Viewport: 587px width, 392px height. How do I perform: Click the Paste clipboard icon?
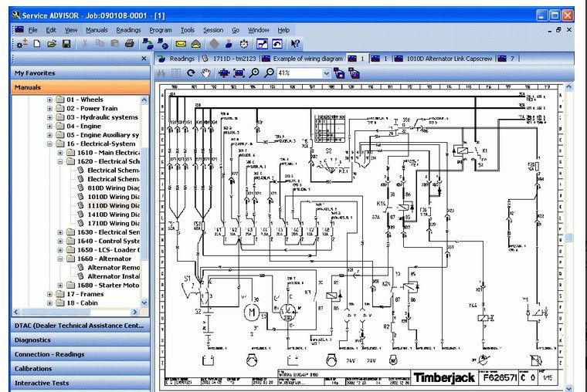click(114, 44)
